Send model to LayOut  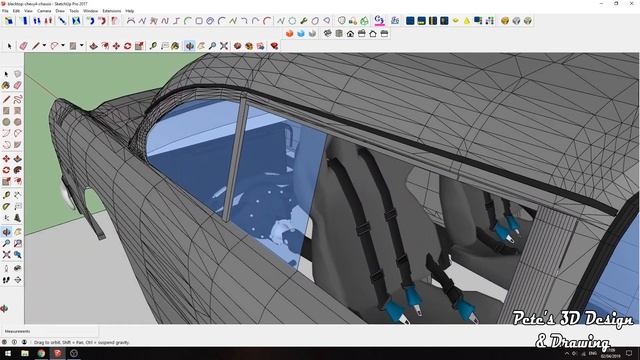click(x=260, y=46)
